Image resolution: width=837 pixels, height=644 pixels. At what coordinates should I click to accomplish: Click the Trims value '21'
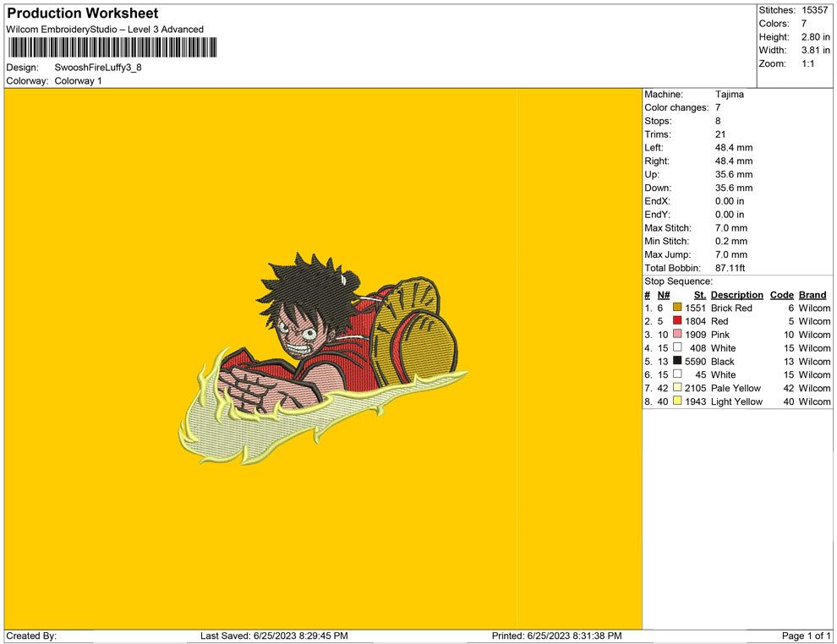pos(720,134)
